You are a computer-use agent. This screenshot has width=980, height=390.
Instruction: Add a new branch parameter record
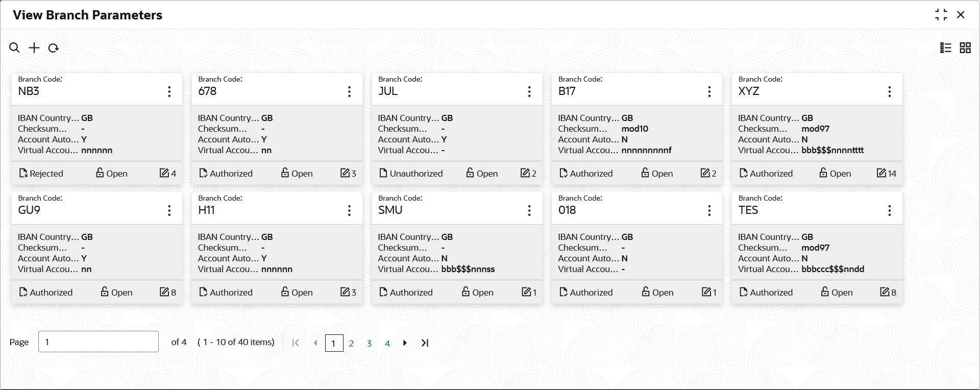coord(34,48)
